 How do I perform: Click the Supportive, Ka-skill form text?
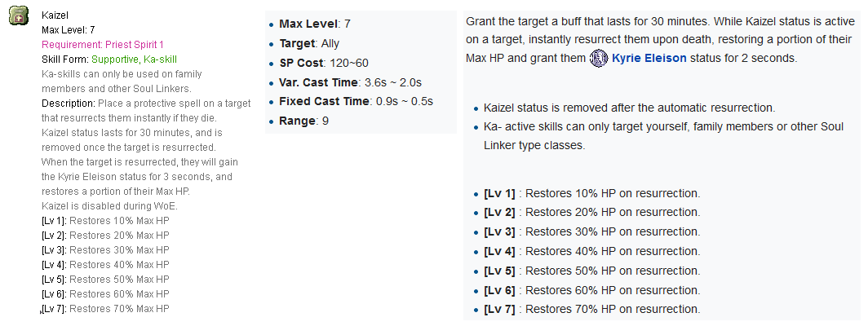tap(134, 59)
